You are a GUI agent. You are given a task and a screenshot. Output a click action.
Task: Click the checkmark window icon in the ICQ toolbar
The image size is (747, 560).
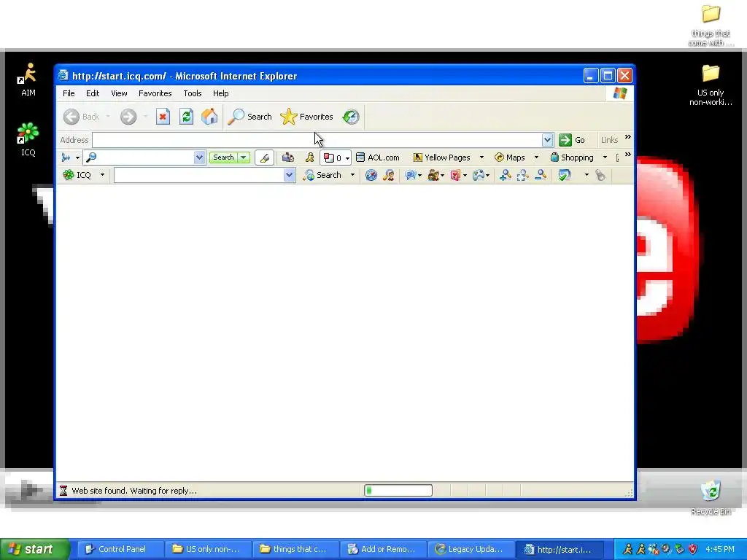point(565,175)
